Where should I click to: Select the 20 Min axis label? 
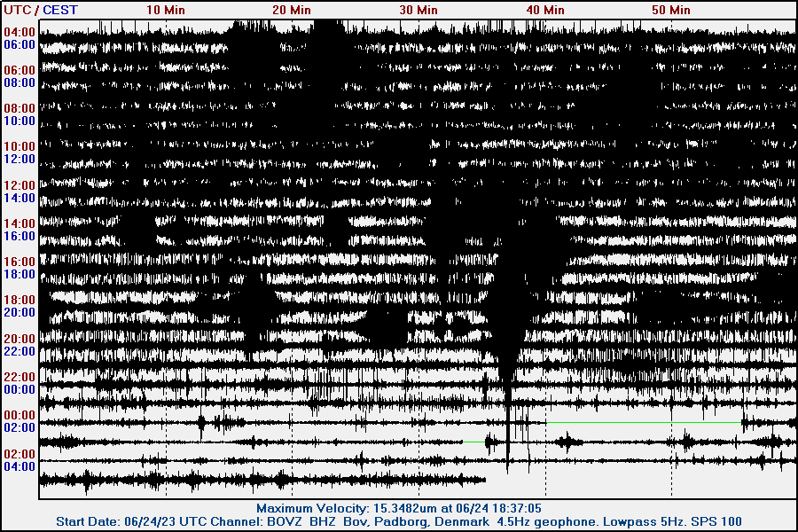[292, 10]
